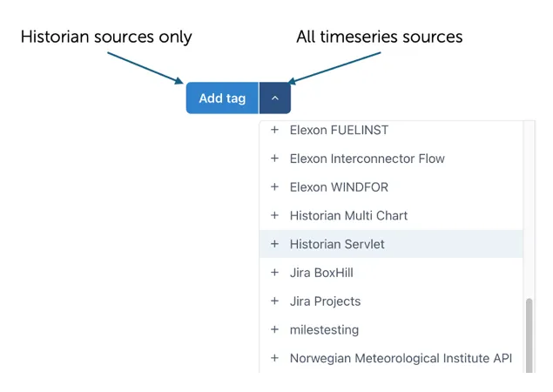Select the Elexon WINDFOR entry
This screenshot has height=392, width=553.
pos(339,187)
